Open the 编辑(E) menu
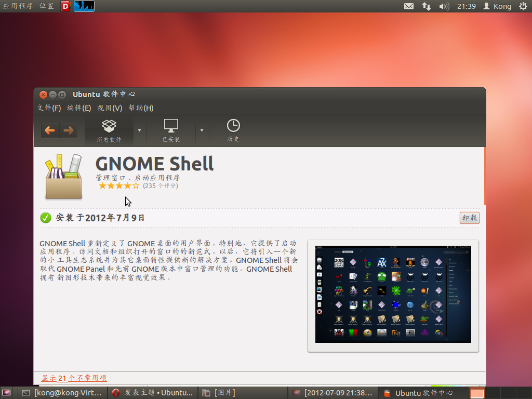 click(x=79, y=108)
